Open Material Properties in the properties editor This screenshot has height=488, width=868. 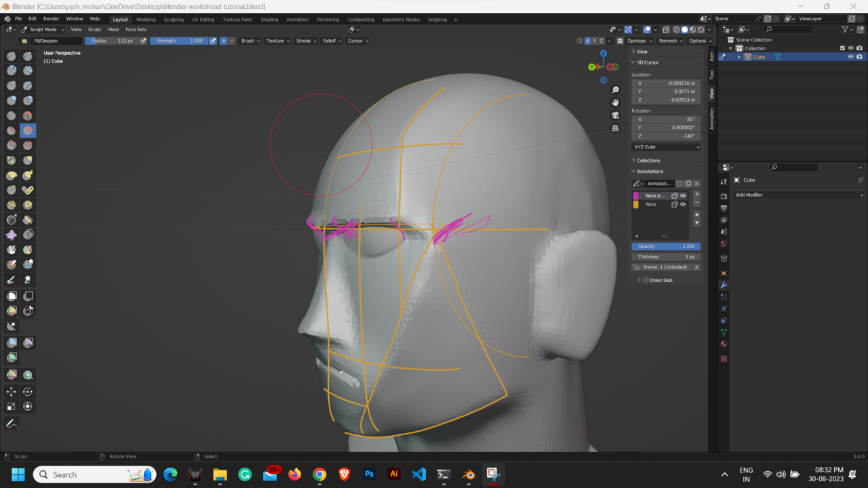tap(723, 344)
